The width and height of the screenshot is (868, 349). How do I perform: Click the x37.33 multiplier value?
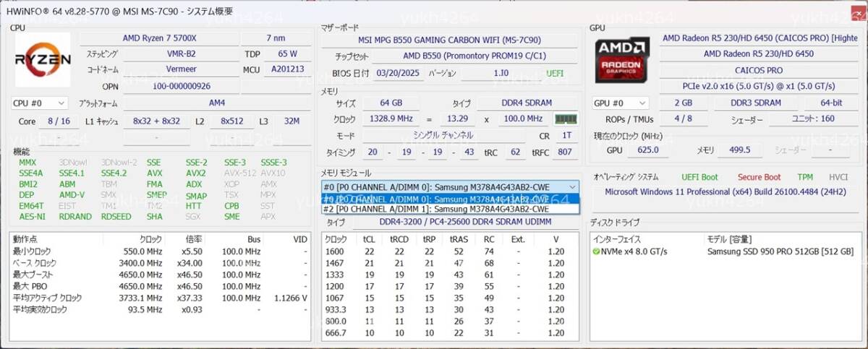pos(190,298)
